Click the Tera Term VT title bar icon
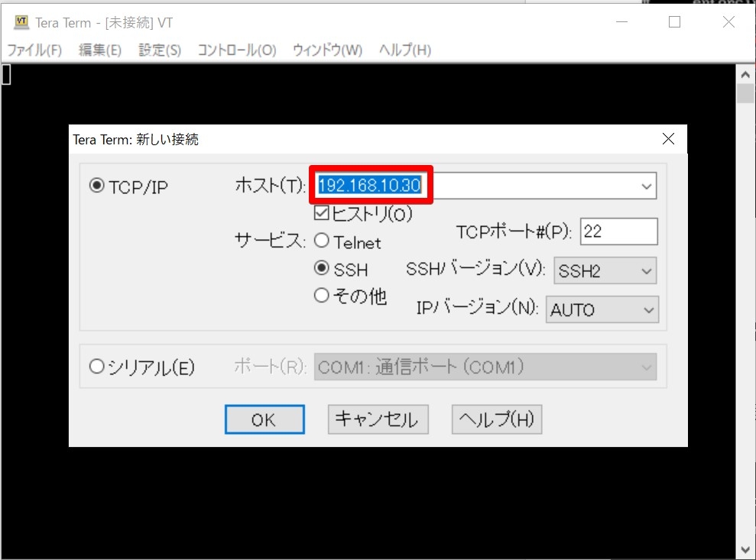 [x=21, y=22]
